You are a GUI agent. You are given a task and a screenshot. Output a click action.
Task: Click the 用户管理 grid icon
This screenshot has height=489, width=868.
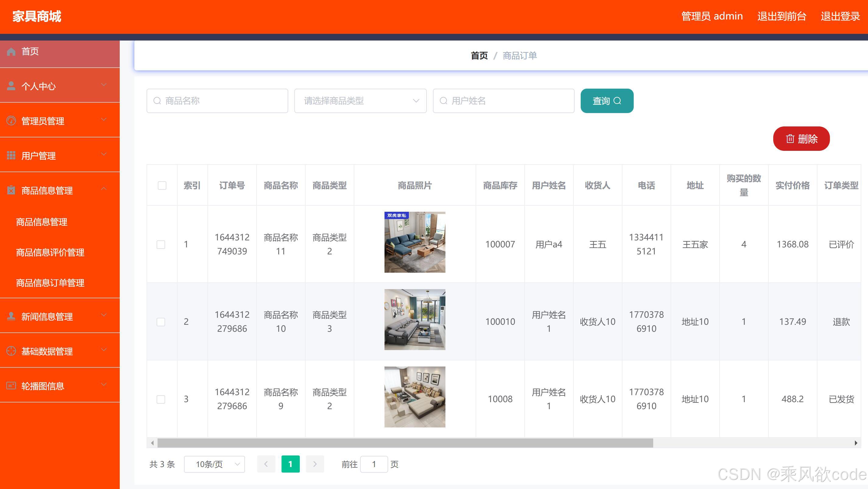[11, 155]
